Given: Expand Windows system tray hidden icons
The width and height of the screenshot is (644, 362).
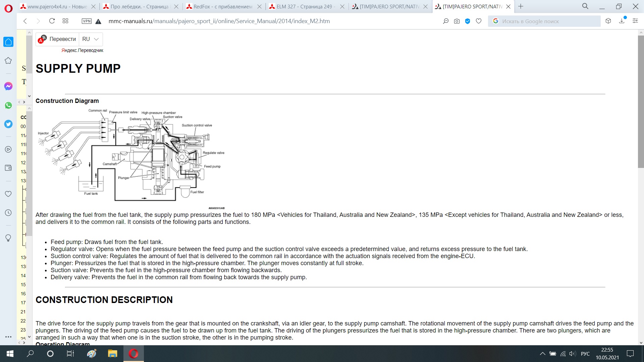Looking at the screenshot, I should pos(542,354).
